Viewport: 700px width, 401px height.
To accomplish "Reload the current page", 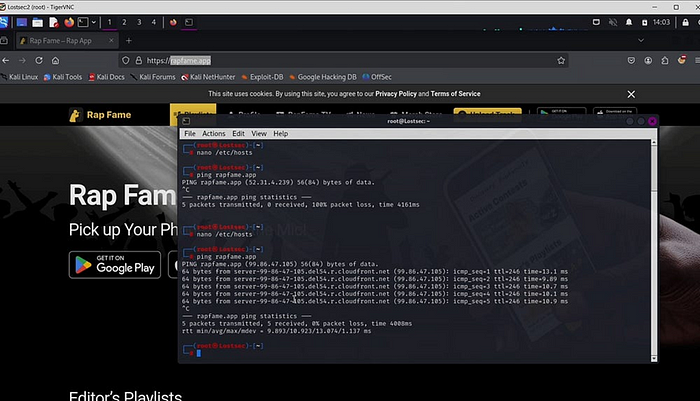I will click(x=39, y=60).
